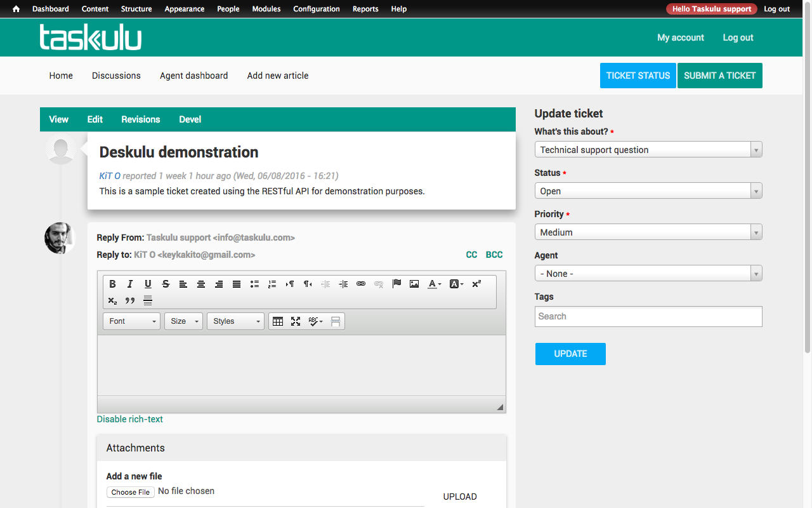This screenshot has width=812, height=508.
Task: Open the Devel tab
Action: [190, 119]
